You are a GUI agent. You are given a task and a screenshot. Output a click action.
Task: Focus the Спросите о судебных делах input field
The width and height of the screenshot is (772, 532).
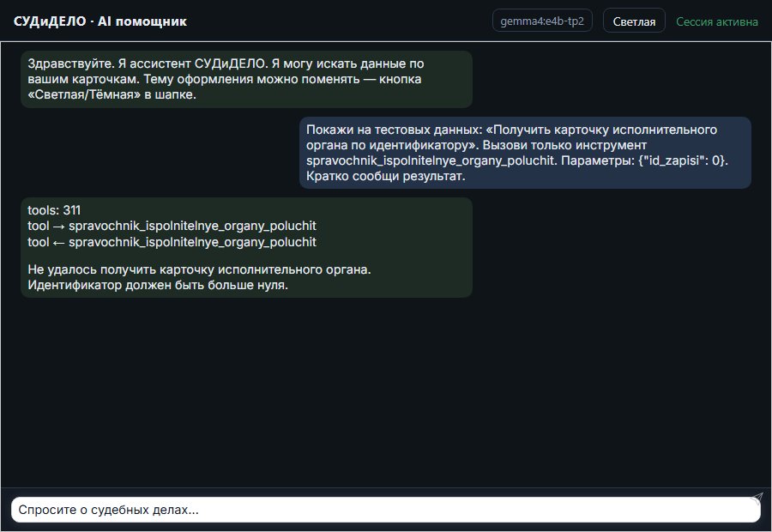385,510
